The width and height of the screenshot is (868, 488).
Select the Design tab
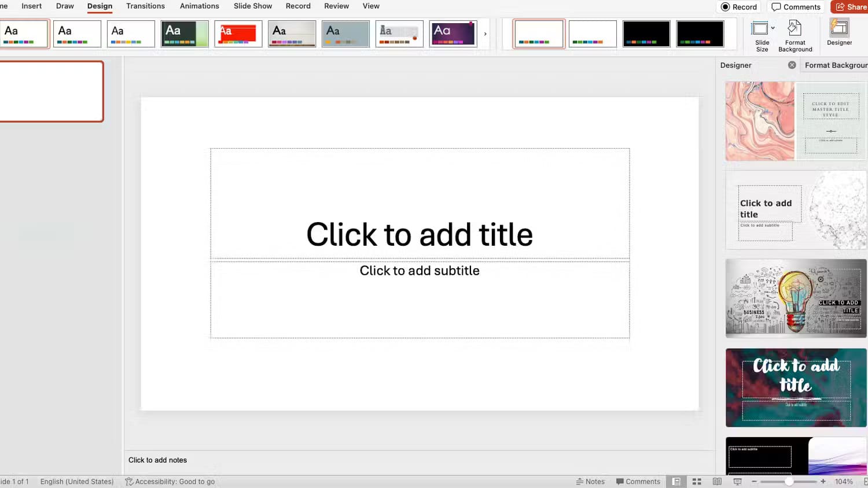[x=100, y=6]
